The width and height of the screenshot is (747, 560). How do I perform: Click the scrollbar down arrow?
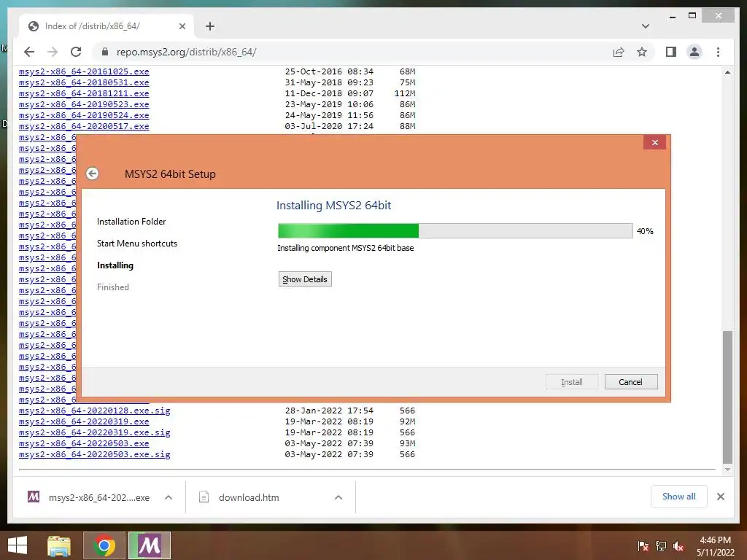tap(727, 470)
